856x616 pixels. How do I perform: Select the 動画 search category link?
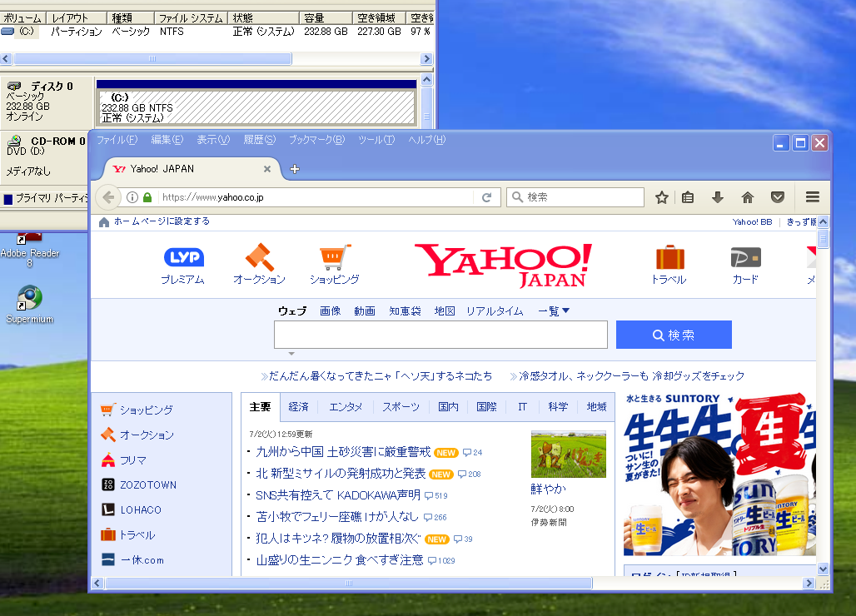point(364,311)
